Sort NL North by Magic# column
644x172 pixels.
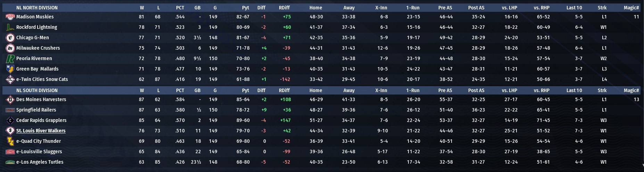click(x=631, y=8)
